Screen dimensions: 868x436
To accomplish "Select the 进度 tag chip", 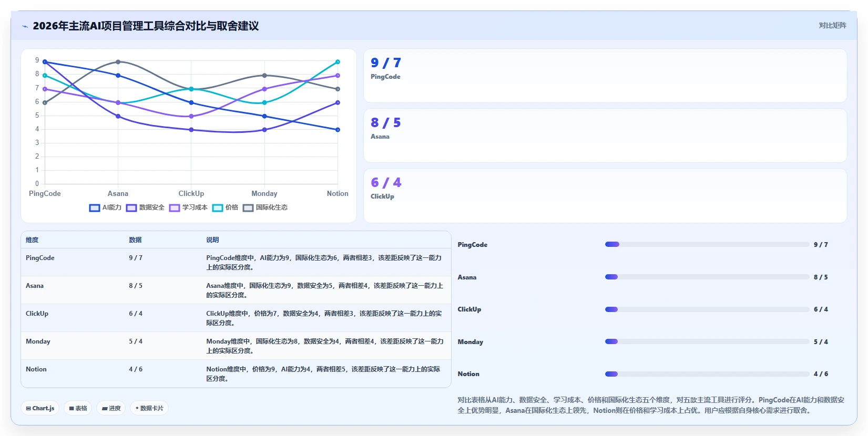I will tap(111, 408).
